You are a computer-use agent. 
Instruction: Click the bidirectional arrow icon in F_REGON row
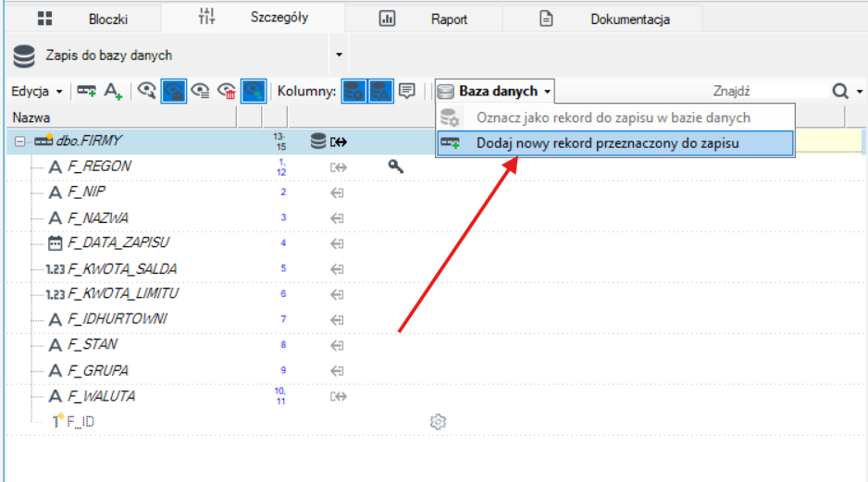click(x=339, y=167)
